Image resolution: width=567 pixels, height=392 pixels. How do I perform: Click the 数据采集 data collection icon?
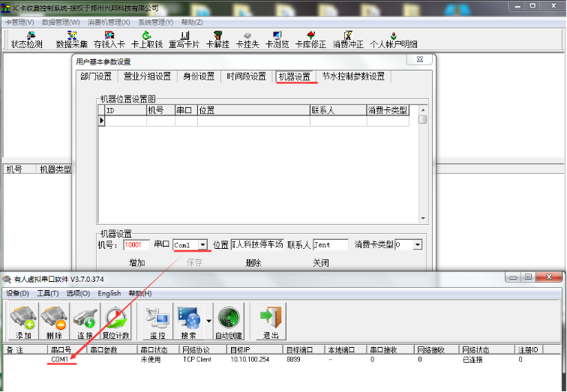click(72, 39)
